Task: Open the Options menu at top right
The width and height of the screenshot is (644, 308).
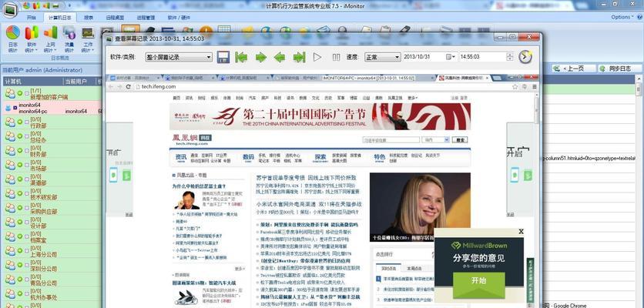Action: click(622, 17)
